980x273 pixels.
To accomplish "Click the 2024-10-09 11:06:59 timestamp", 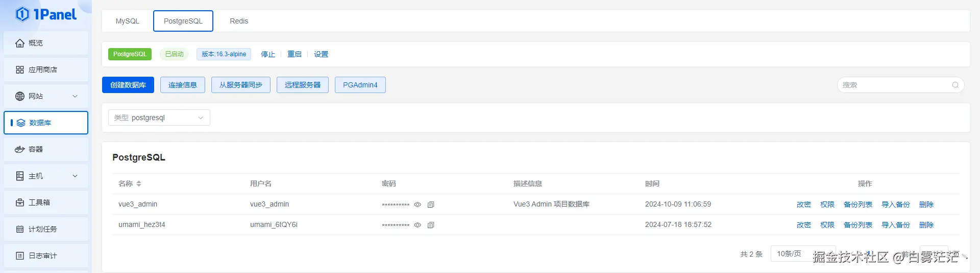I will click(x=678, y=204).
